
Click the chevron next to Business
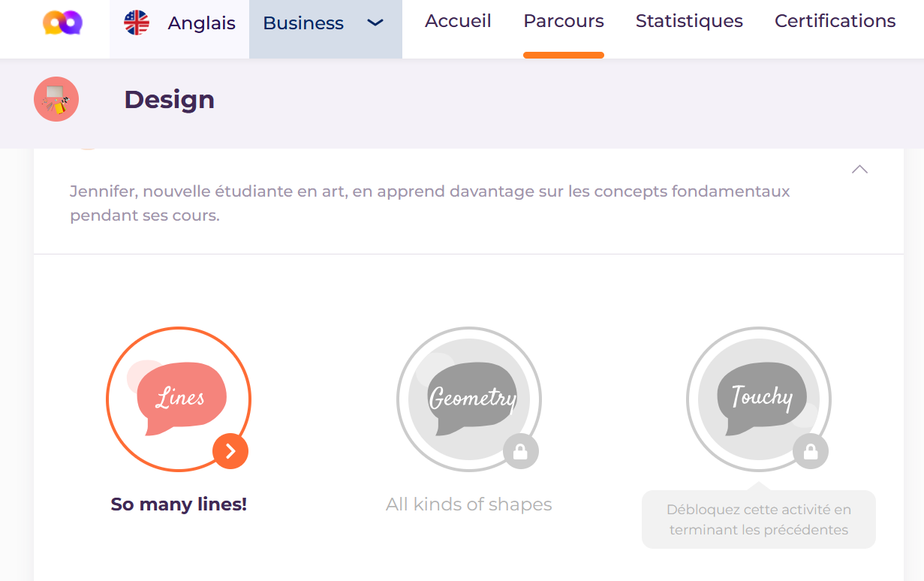coord(375,23)
